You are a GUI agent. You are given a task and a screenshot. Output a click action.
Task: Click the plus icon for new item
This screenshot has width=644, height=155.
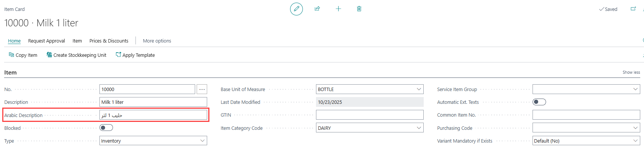coord(338,9)
